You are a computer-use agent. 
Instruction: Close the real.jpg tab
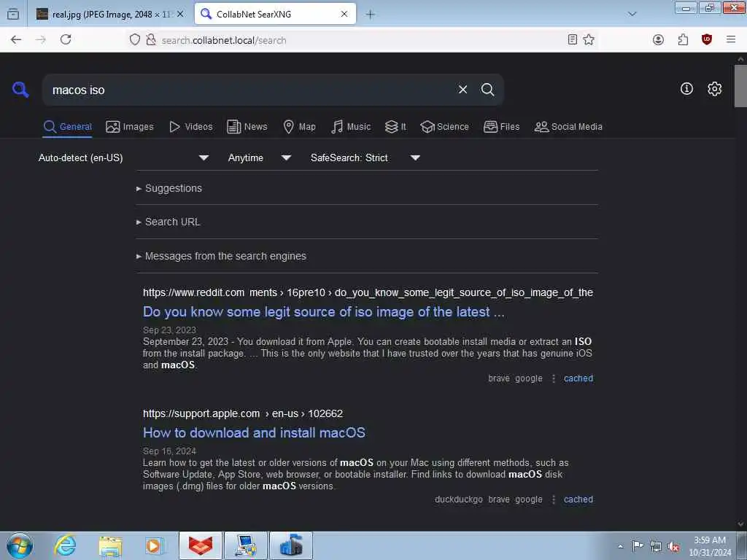coord(180,15)
